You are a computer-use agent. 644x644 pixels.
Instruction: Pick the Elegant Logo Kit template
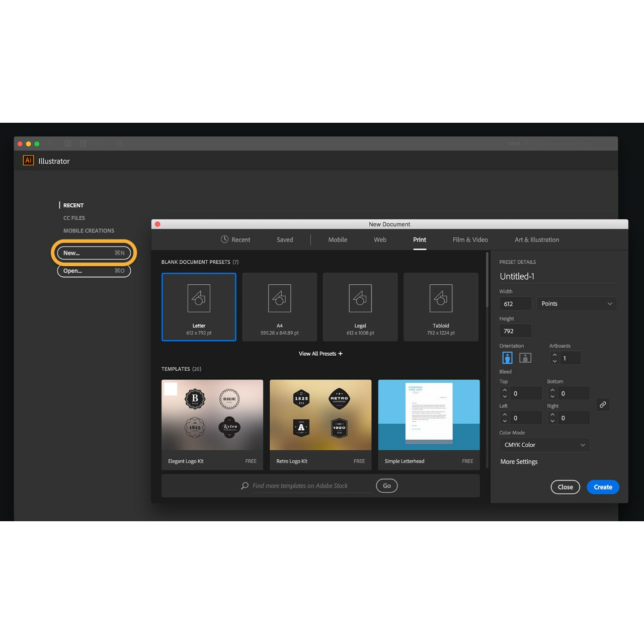click(x=212, y=425)
